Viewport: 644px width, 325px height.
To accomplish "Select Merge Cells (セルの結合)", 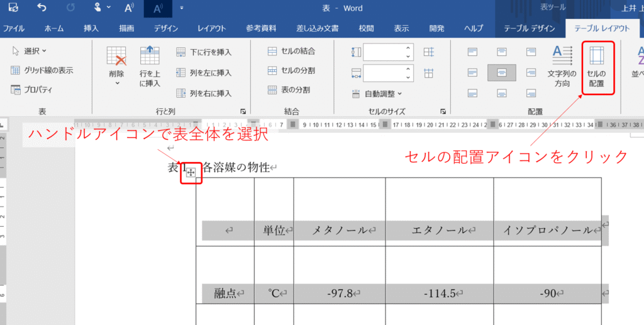I will click(x=291, y=52).
